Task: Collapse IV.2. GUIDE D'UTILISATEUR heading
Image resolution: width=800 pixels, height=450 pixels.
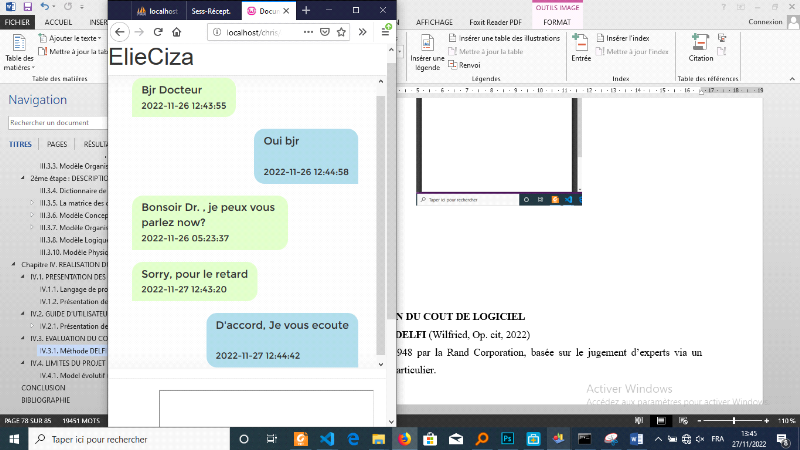Action: pos(22,314)
